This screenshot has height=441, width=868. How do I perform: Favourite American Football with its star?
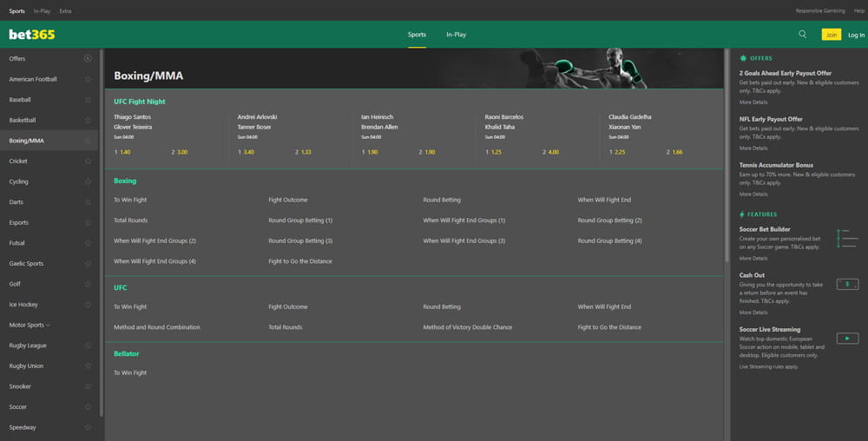(x=88, y=79)
